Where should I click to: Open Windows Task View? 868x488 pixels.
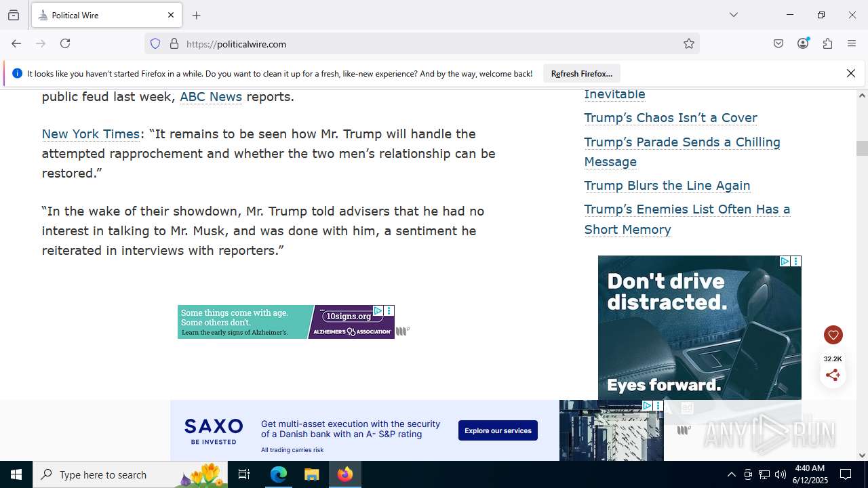point(244,474)
